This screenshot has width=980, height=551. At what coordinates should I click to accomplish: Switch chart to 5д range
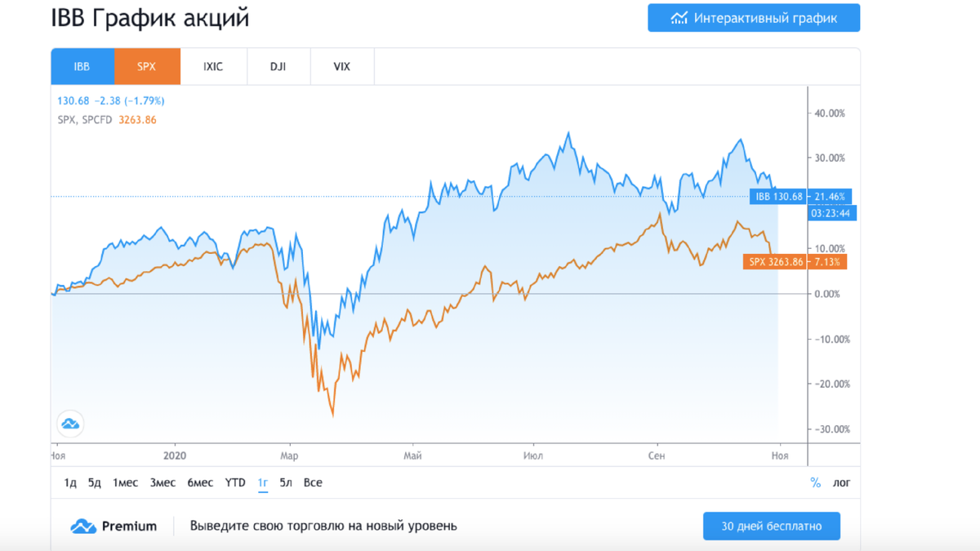[93, 482]
